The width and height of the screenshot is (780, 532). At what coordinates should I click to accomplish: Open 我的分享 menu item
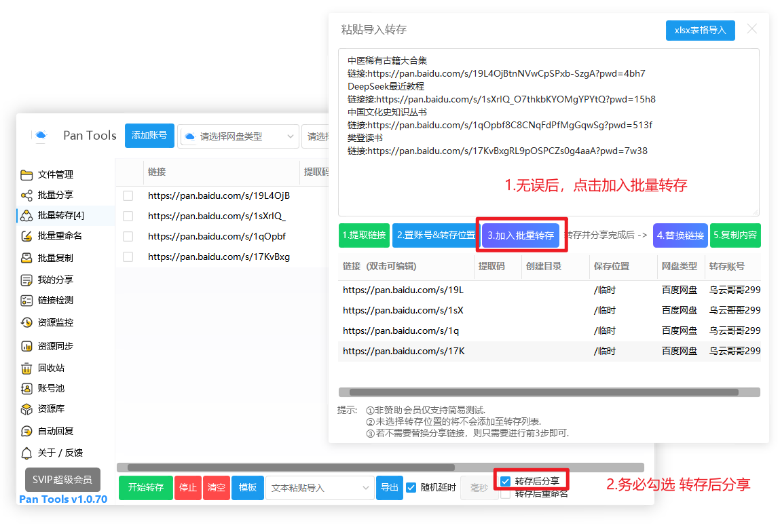(x=66, y=280)
